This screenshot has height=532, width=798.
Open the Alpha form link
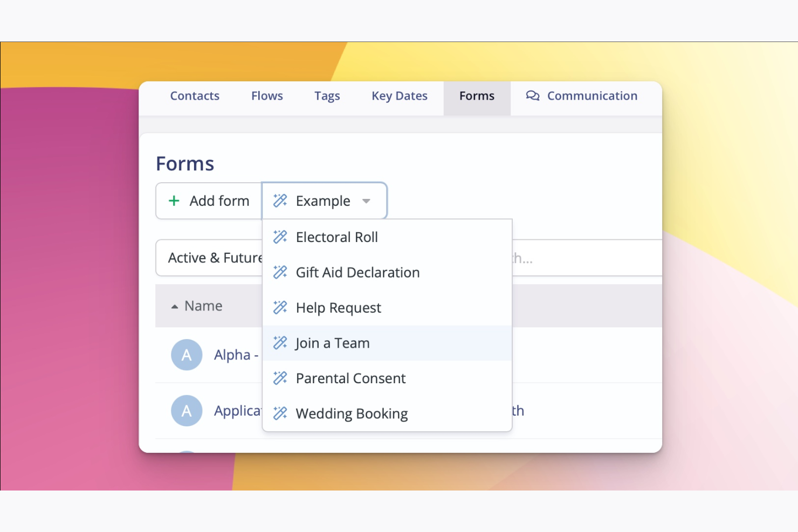tap(236, 355)
